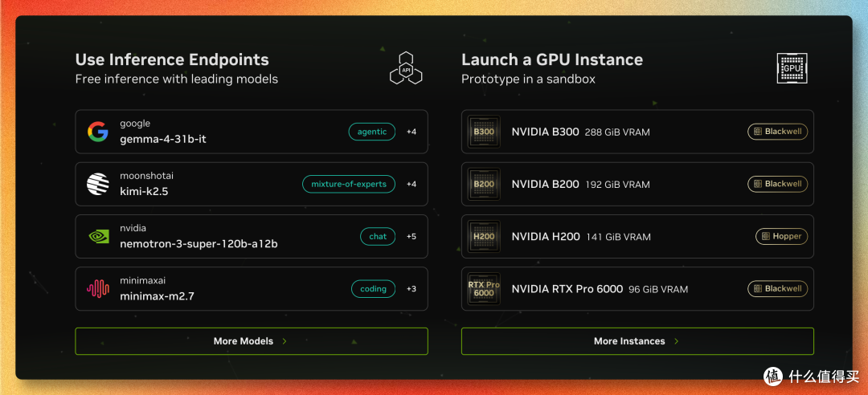The image size is (868, 395).
Task: Click 192 GiB VRAM text
Action: (x=618, y=185)
